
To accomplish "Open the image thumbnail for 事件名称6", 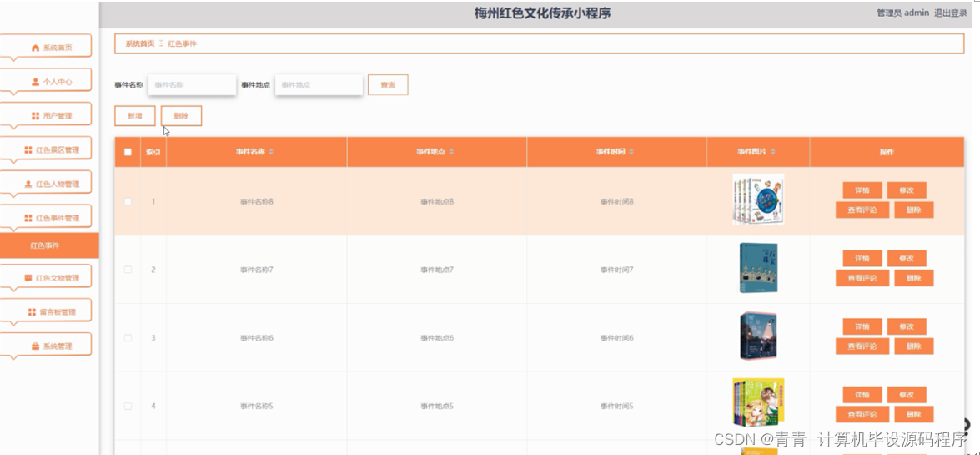I will coord(758,336).
